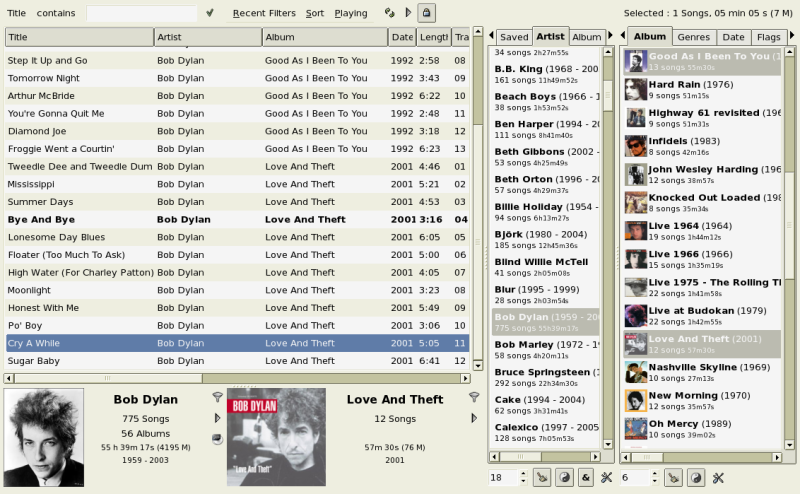Apply filter with the green checkmark icon

tap(210, 13)
